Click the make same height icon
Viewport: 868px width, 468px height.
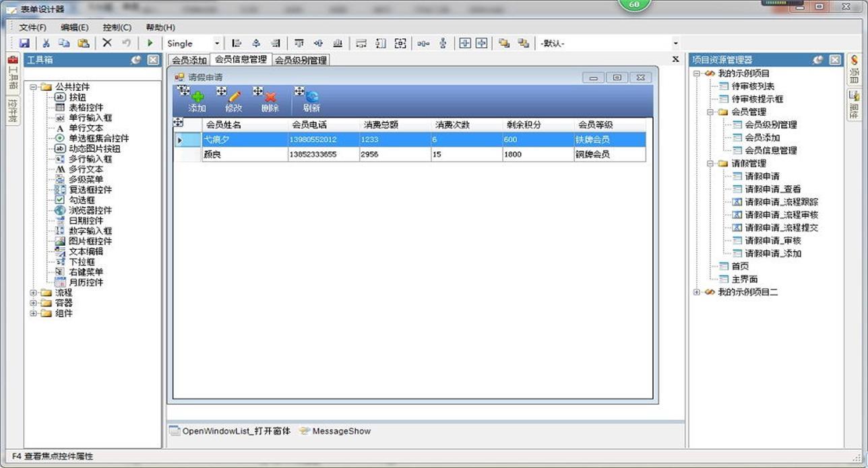pyautogui.click(x=381, y=43)
